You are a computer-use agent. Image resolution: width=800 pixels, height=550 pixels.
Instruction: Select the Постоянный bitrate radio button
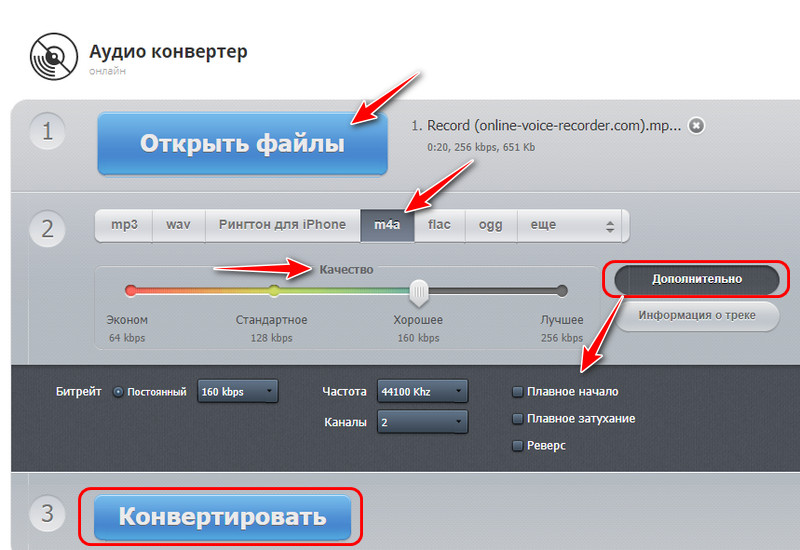[118, 392]
